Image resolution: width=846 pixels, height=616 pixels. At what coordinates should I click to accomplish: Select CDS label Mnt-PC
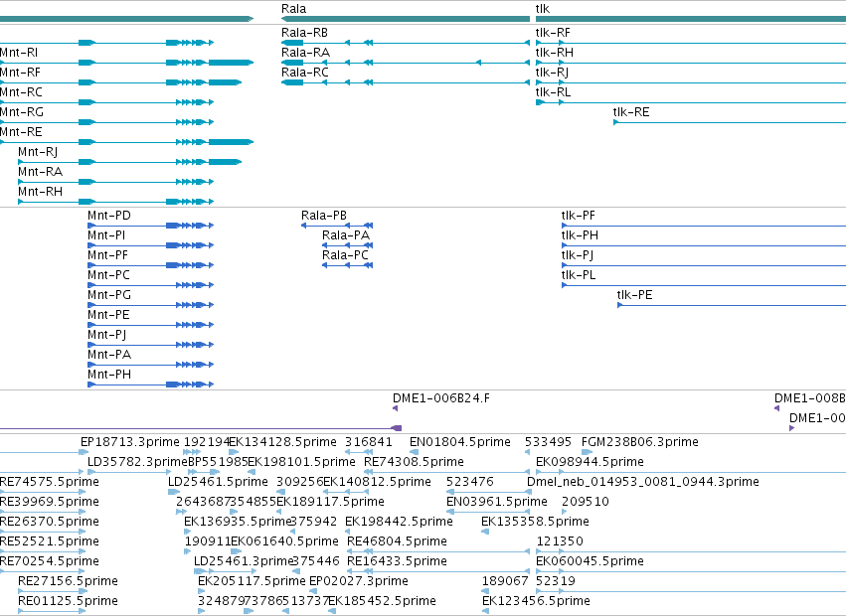pyautogui.click(x=108, y=275)
